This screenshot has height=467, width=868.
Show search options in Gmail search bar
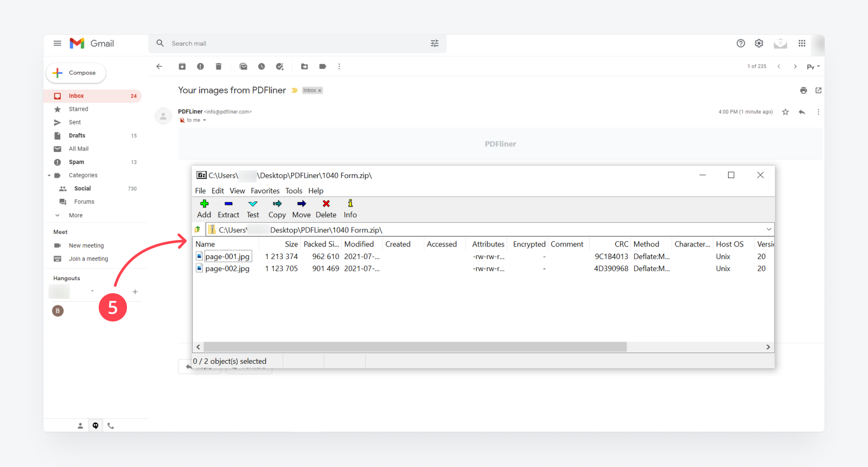(435, 43)
